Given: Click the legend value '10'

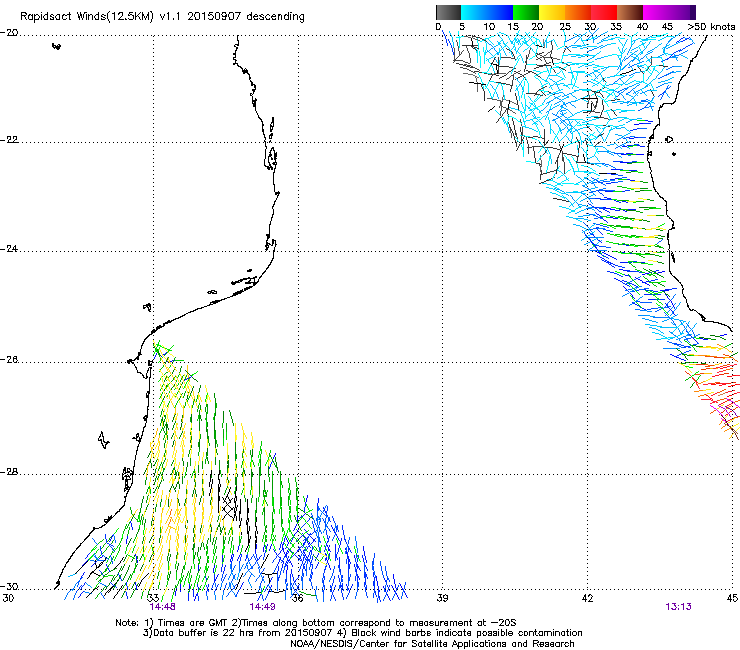Looking at the screenshot, I should pos(489,27).
